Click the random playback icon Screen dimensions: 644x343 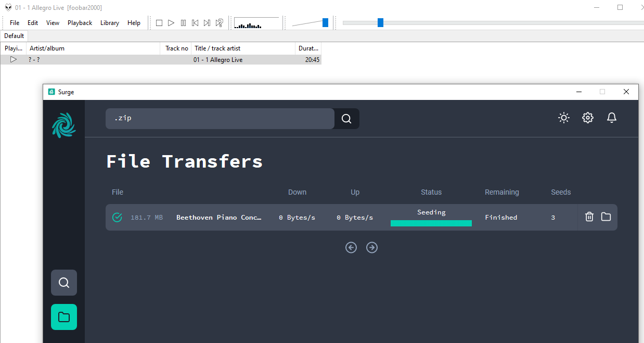220,23
